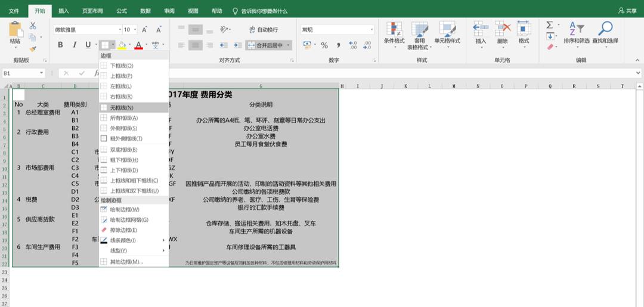
Task: Toggle Wrap Text (自动换行)
Action: (x=264, y=30)
